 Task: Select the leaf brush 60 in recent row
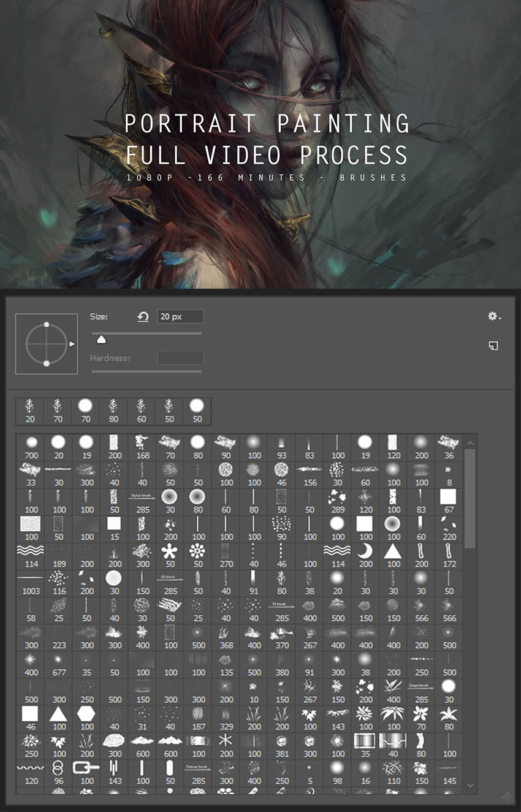pyautogui.click(x=141, y=411)
